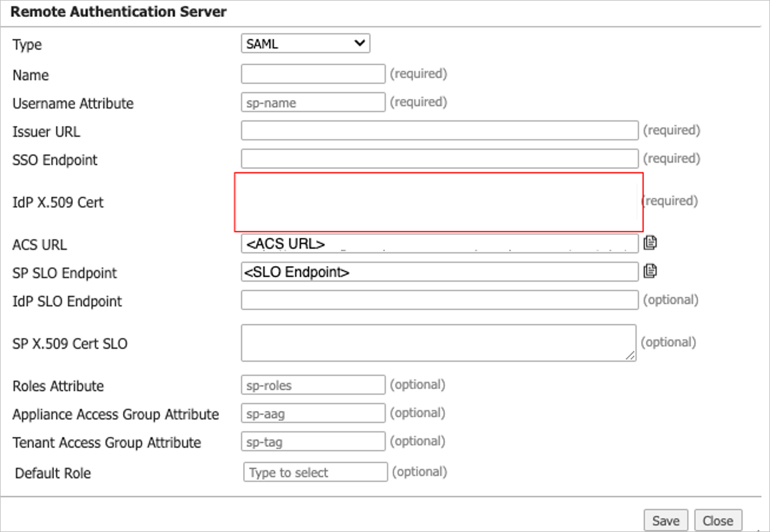Focus the Tenant Access Group Attribute field
The width and height of the screenshot is (770, 532).
(313, 442)
